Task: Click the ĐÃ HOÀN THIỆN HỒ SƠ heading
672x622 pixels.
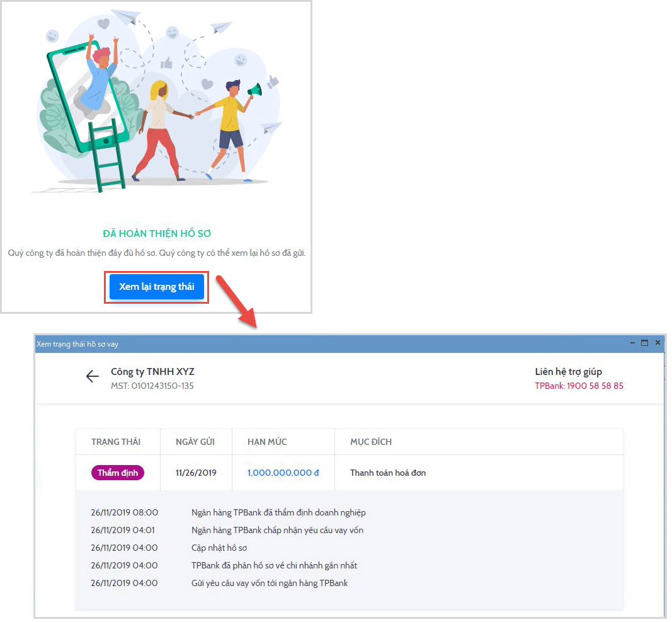Action: point(157,234)
